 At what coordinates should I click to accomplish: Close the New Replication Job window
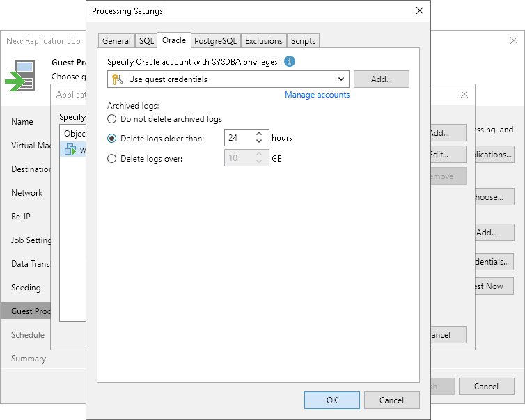(514, 41)
